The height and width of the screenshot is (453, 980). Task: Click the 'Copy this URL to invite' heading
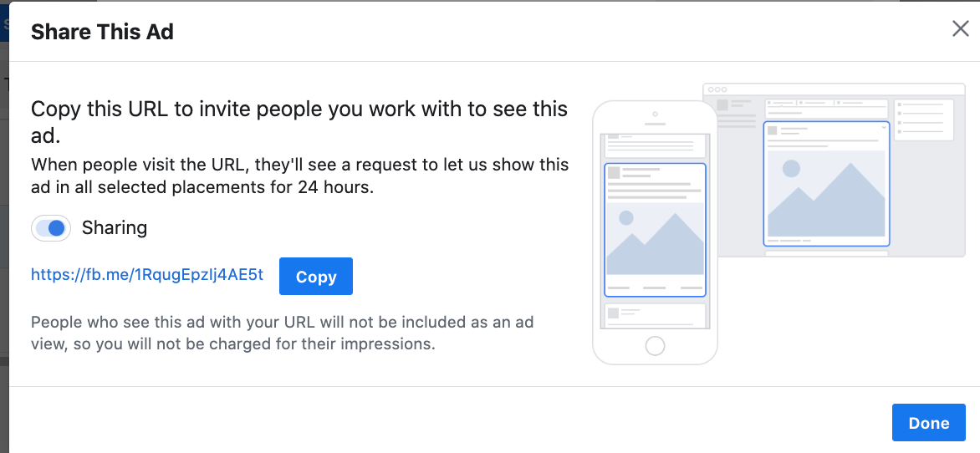[299, 122]
